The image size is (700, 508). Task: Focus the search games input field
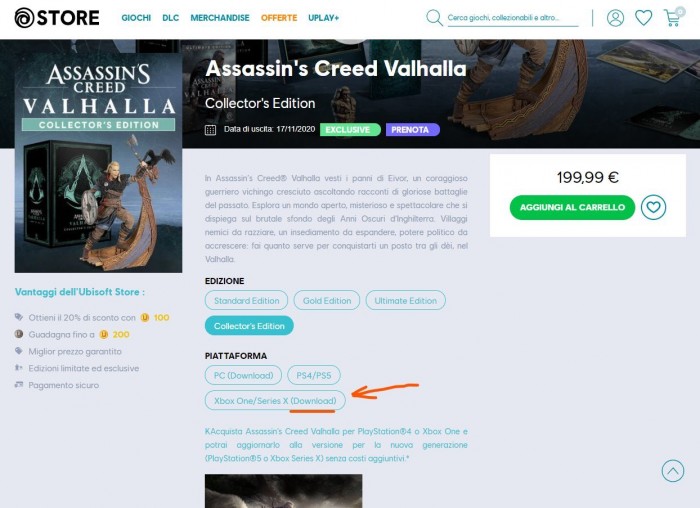(513, 18)
